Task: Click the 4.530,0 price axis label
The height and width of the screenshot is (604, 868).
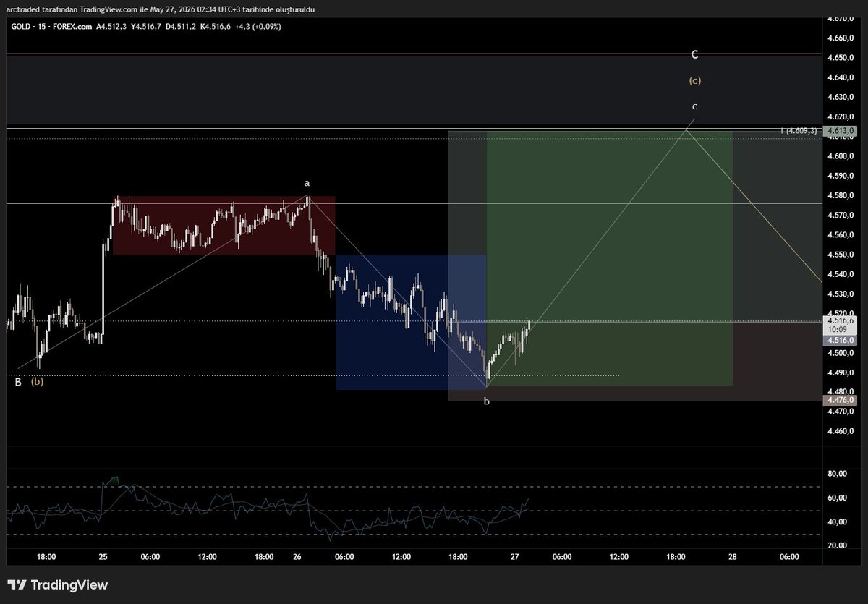Action: 841,294
